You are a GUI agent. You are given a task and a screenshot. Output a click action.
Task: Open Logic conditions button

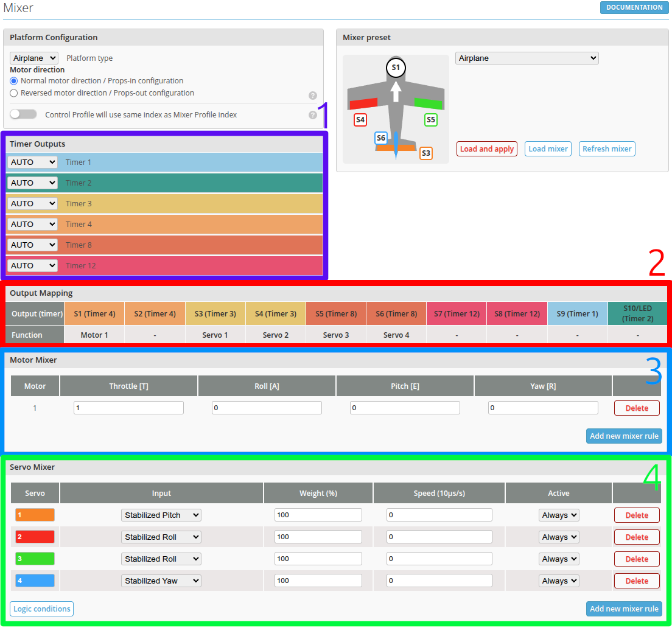click(41, 609)
